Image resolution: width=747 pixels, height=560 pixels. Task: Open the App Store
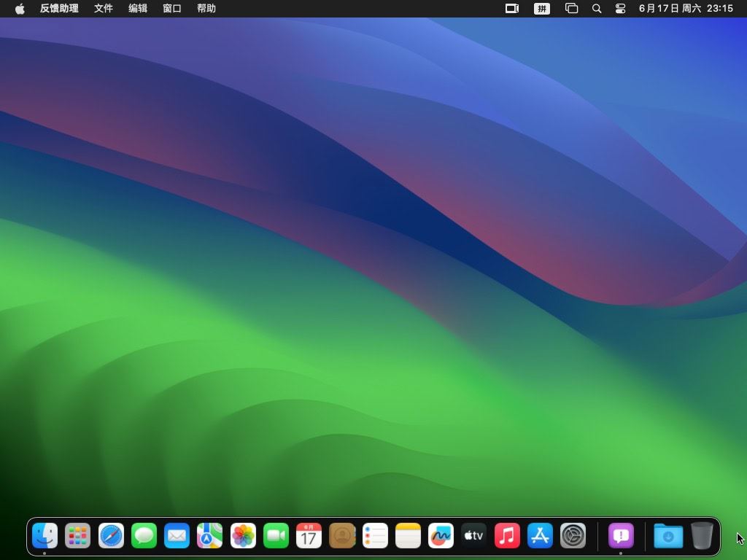point(540,536)
